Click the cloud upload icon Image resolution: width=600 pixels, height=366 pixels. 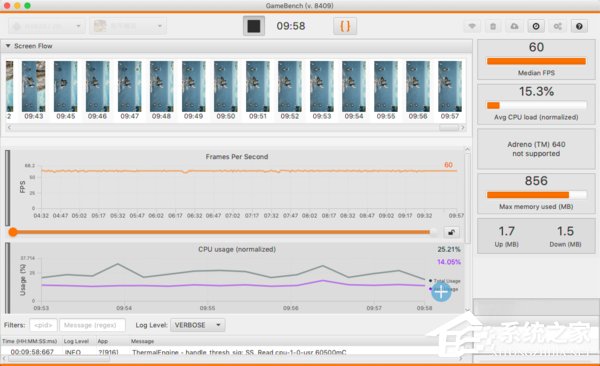[x=514, y=26]
